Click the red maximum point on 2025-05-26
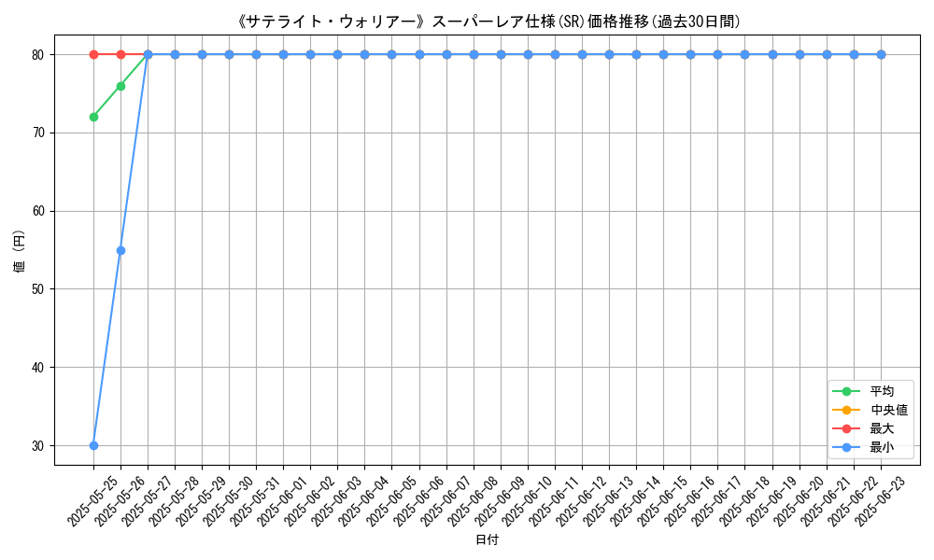This screenshot has height=560, width=934. pos(120,55)
